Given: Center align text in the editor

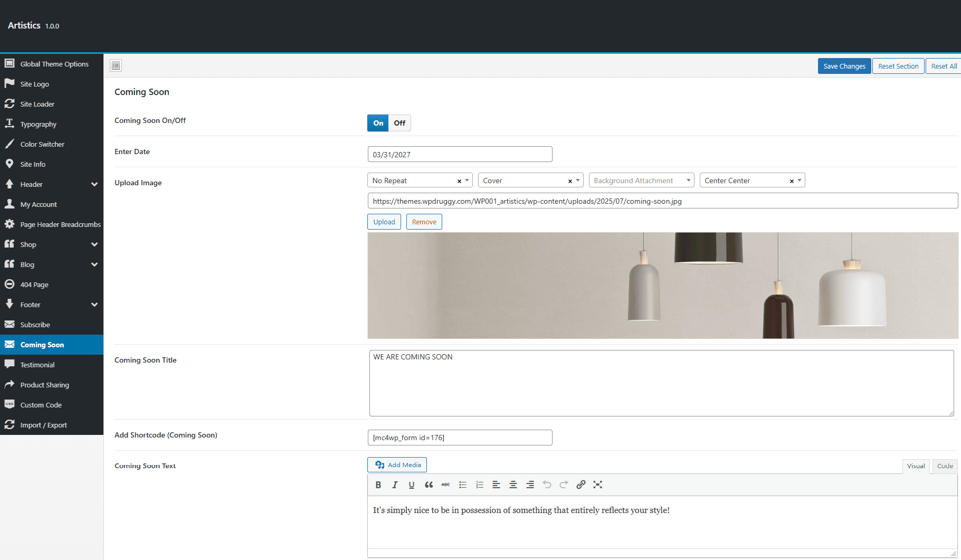Looking at the screenshot, I should point(513,485).
